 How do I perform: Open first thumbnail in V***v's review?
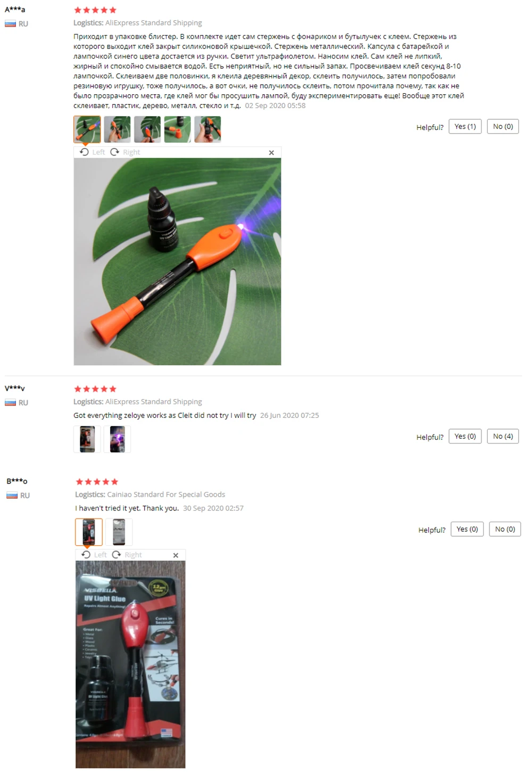[87, 439]
